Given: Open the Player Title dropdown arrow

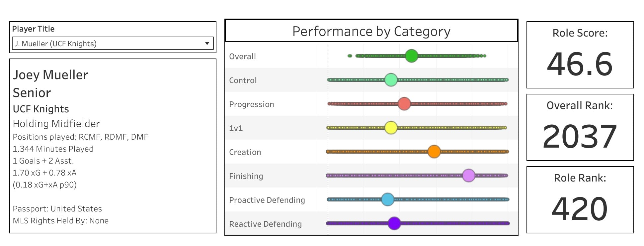Looking at the screenshot, I should [207, 44].
